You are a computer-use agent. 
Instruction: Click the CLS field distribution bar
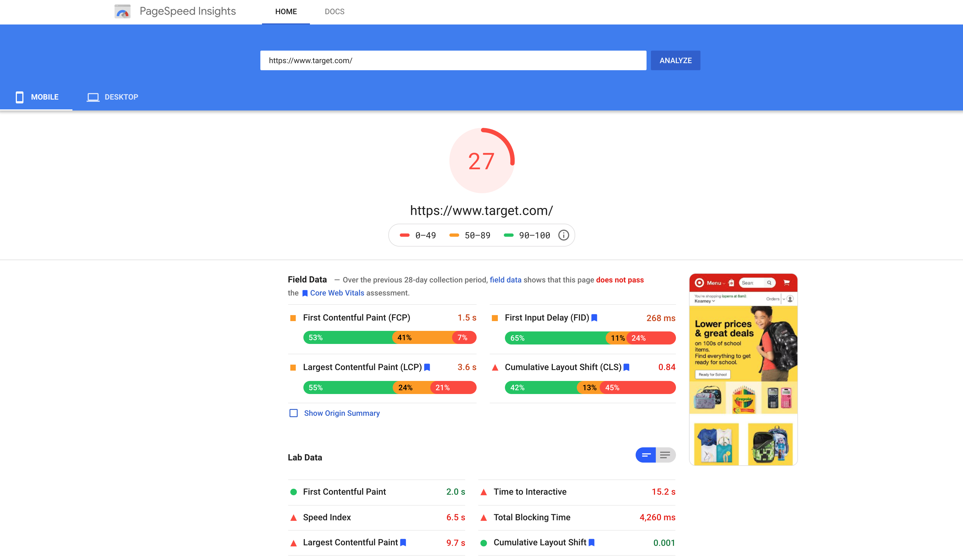coord(590,387)
